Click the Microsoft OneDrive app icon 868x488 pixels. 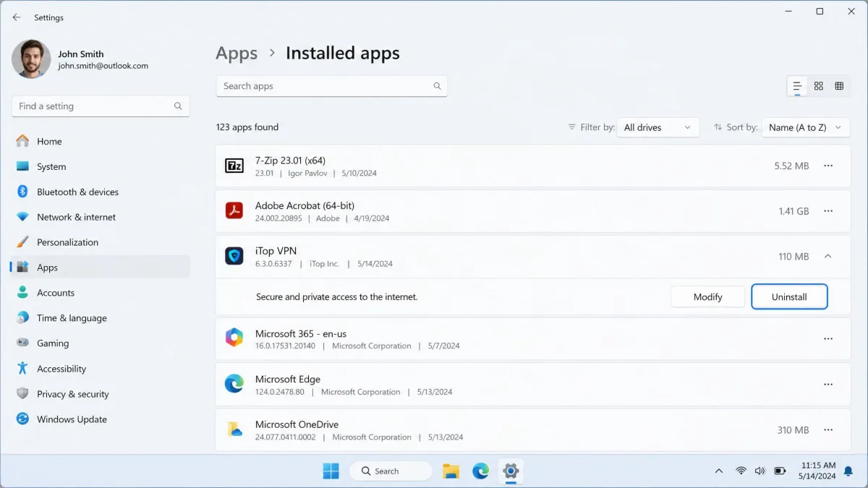pyautogui.click(x=234, y=429)
